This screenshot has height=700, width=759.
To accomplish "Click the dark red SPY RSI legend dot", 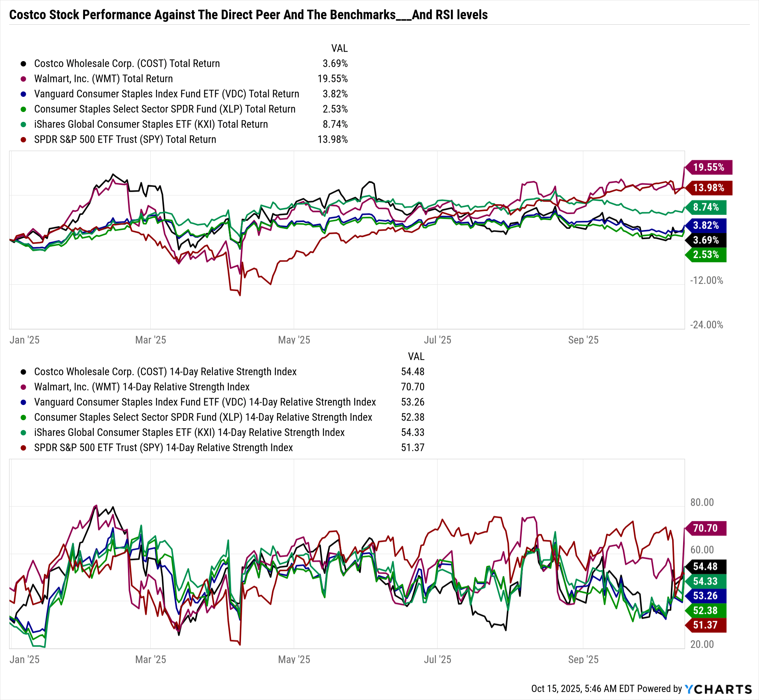I will 24,448.
